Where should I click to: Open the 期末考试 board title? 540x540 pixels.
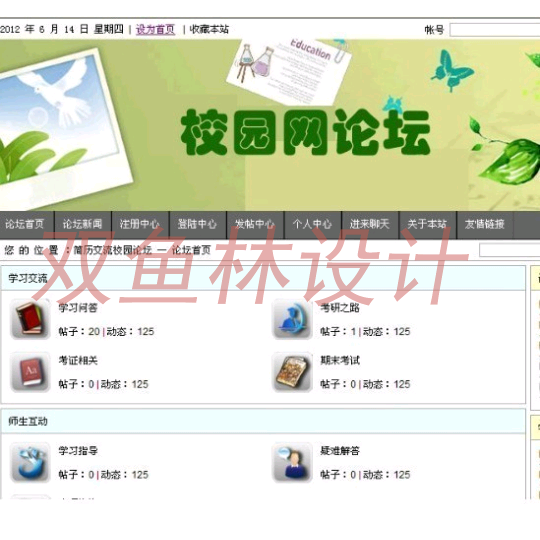pyautogui.click(x=340, y=361)
